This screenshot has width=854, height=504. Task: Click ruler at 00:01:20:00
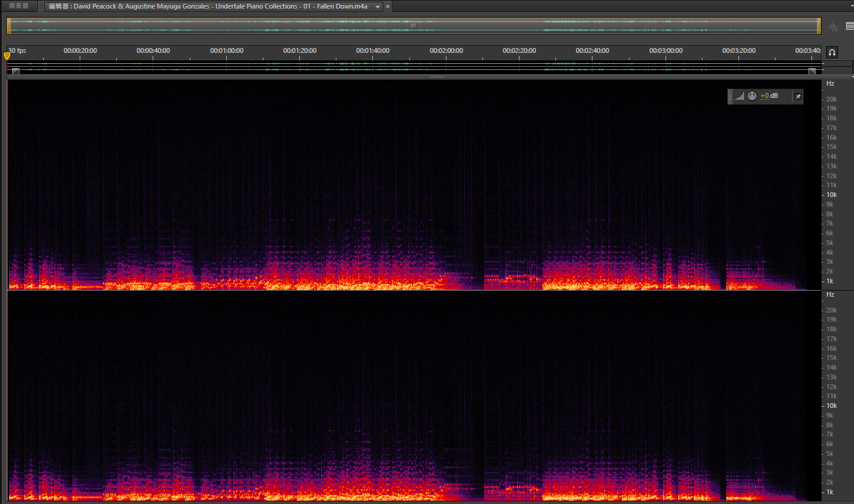coord(300,50)
